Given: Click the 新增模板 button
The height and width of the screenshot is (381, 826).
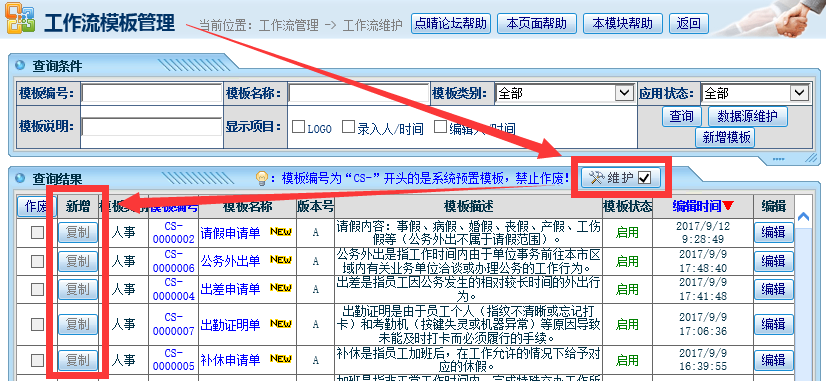Looking at the screenshot, I should [x=726, y=138].
